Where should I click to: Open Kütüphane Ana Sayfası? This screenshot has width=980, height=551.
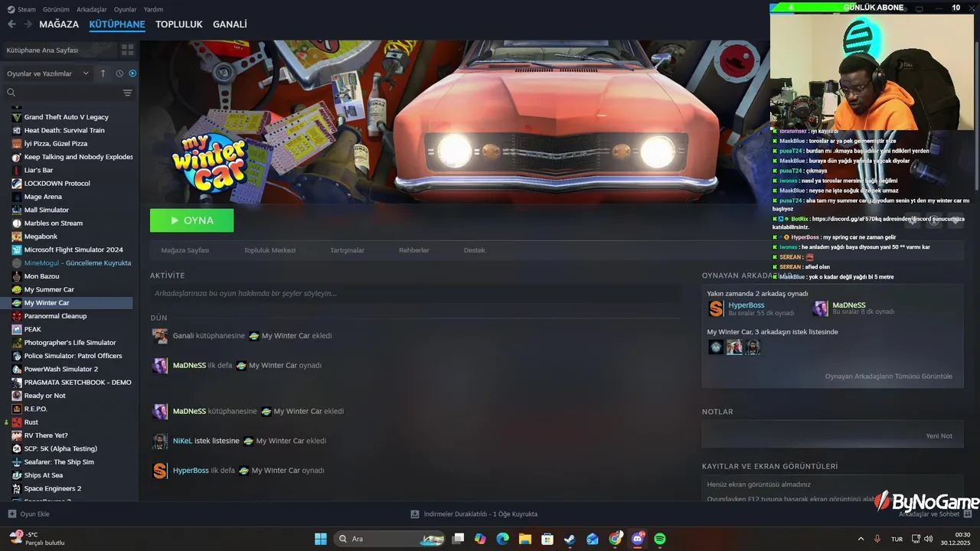click(x=59, y=50)
